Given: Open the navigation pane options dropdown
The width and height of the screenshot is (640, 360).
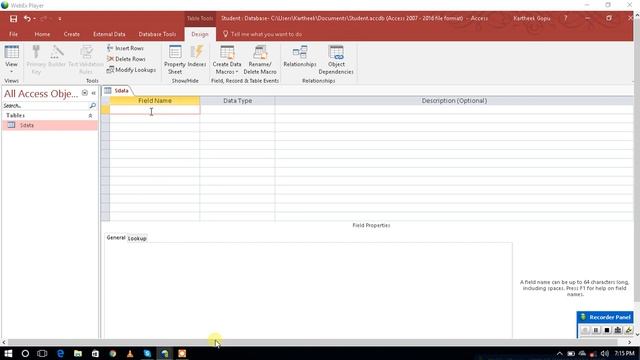Looking at the screenshot, I should pyautogui.click(x=84, y=93).
